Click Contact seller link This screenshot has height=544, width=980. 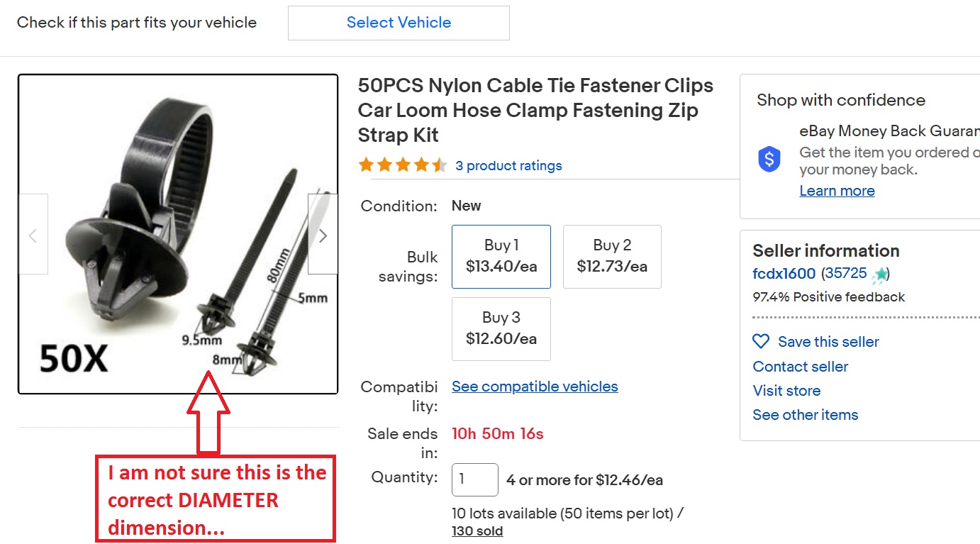(801, 367)
